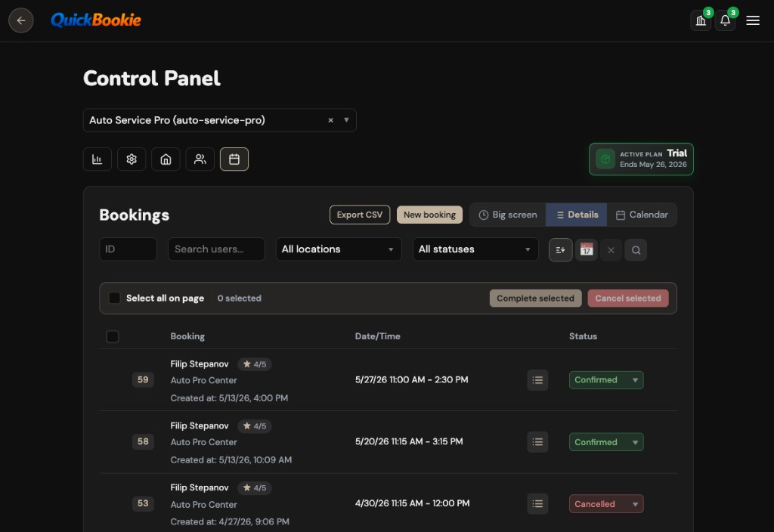Open the All locations dropdown

(339, 249)
